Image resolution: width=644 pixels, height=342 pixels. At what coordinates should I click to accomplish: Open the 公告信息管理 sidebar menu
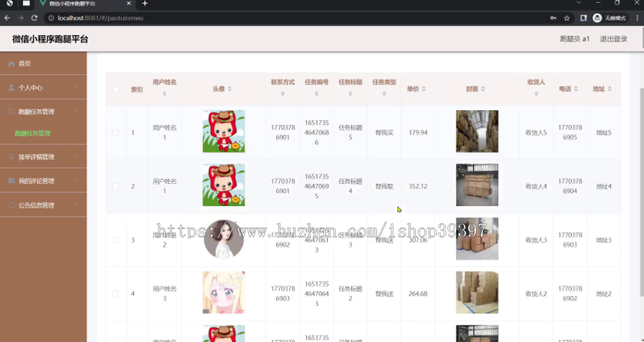[x=43, y=205]
